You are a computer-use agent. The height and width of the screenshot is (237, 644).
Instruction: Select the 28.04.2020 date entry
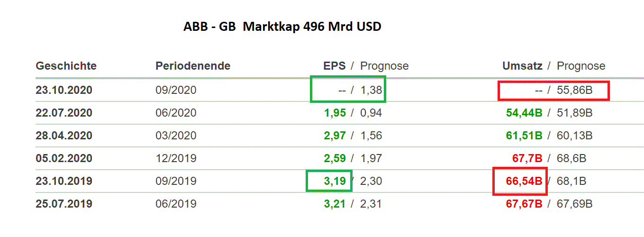tap(64, 136)
